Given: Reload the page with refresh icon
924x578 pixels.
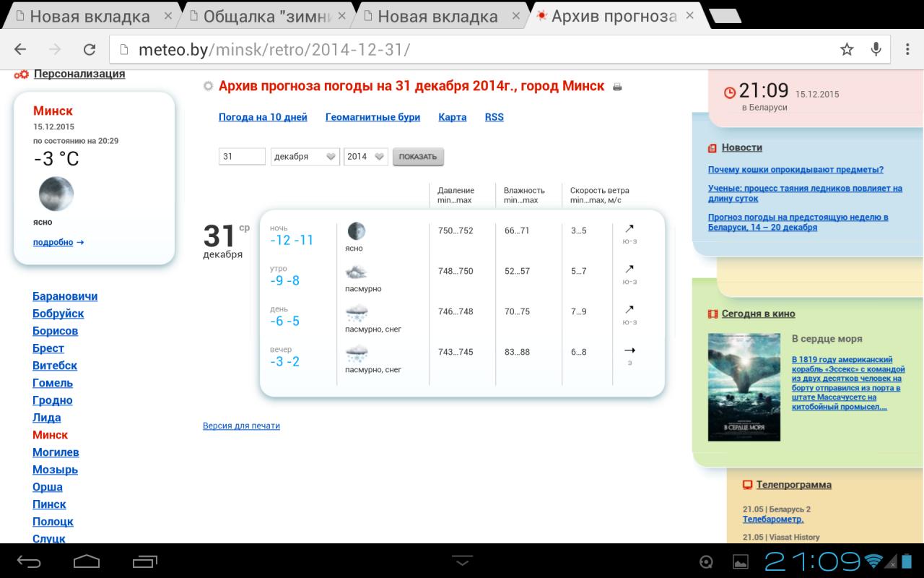Looking at the screenshot, I should (x=90, y=49).
